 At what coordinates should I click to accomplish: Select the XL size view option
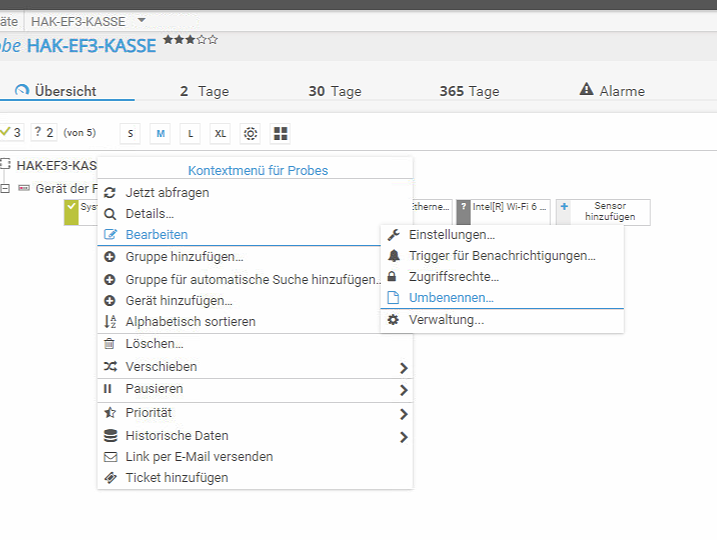tap(220, 133)
